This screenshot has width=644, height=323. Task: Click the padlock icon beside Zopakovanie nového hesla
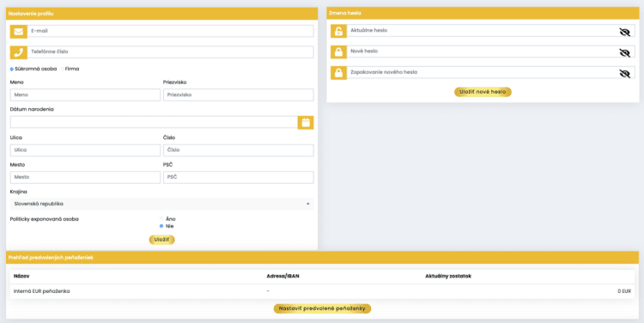point(338,73)
